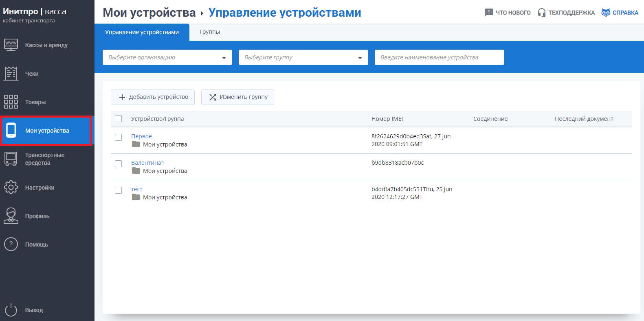644x321 pixels.
Task: Tick the checkbox for device Первое
Action: (x=119, y=137)
